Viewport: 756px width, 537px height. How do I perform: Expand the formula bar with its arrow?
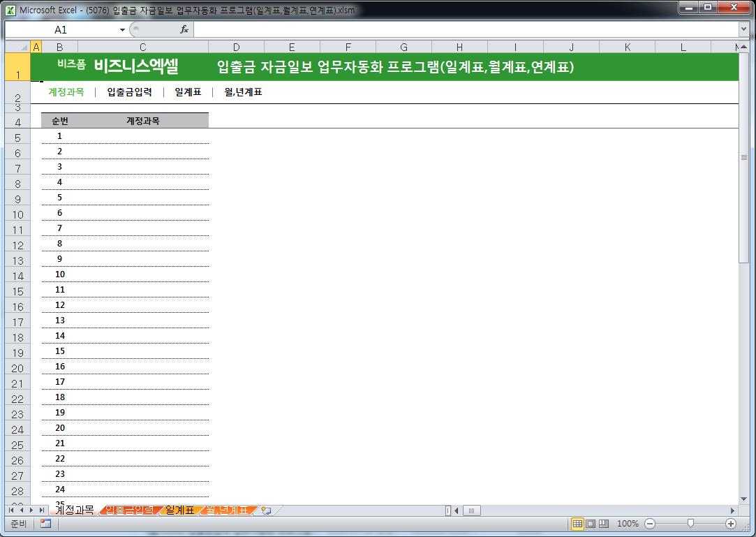point(743,29)
